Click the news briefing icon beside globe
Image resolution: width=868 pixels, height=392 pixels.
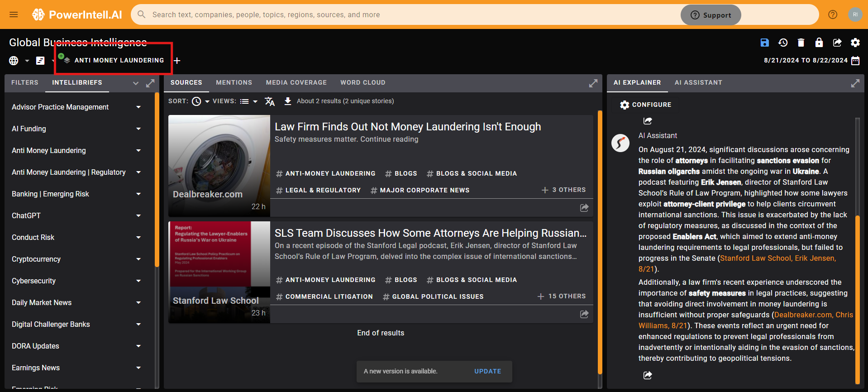[x=40, y=61]
